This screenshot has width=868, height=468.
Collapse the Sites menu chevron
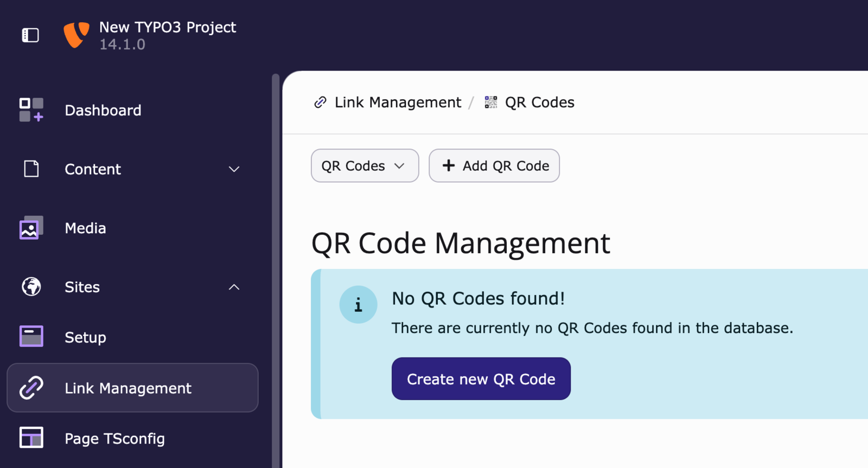click(234, 287)
